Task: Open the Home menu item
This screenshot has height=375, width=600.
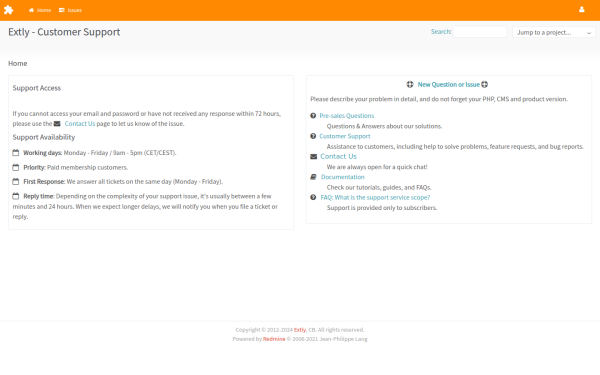Action: [x=40, y=10]
